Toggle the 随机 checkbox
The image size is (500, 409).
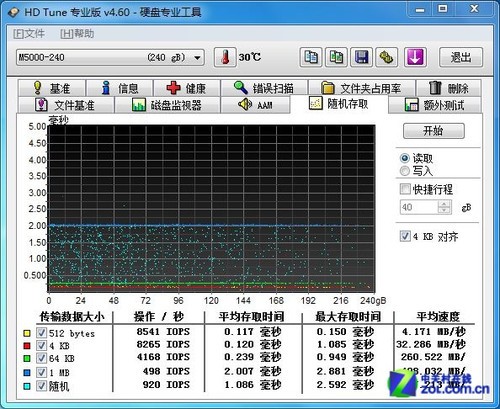click(x=41, y=386)
